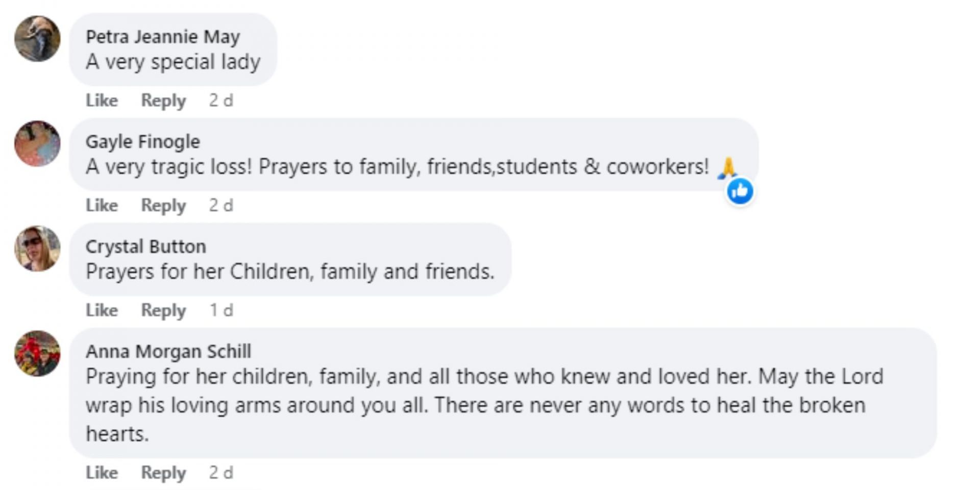Click the praying hands emoji in Gayle's comment

727,167
